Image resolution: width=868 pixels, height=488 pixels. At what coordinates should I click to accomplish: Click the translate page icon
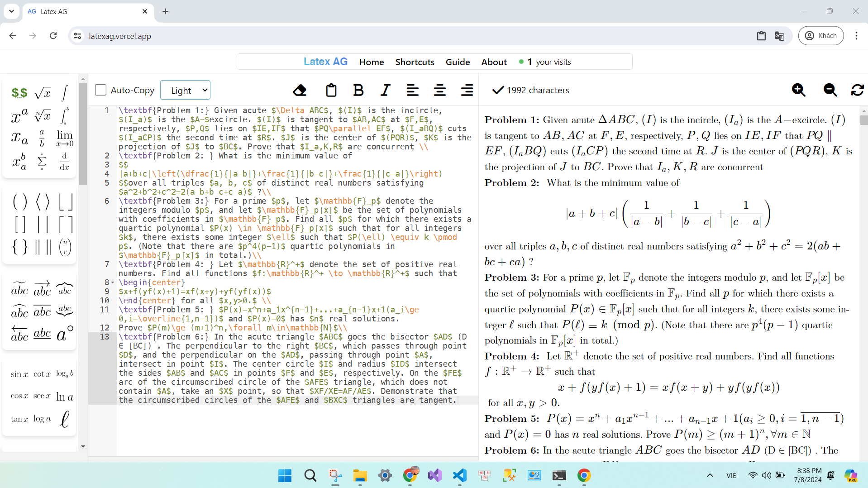click(x=779, y=36)
